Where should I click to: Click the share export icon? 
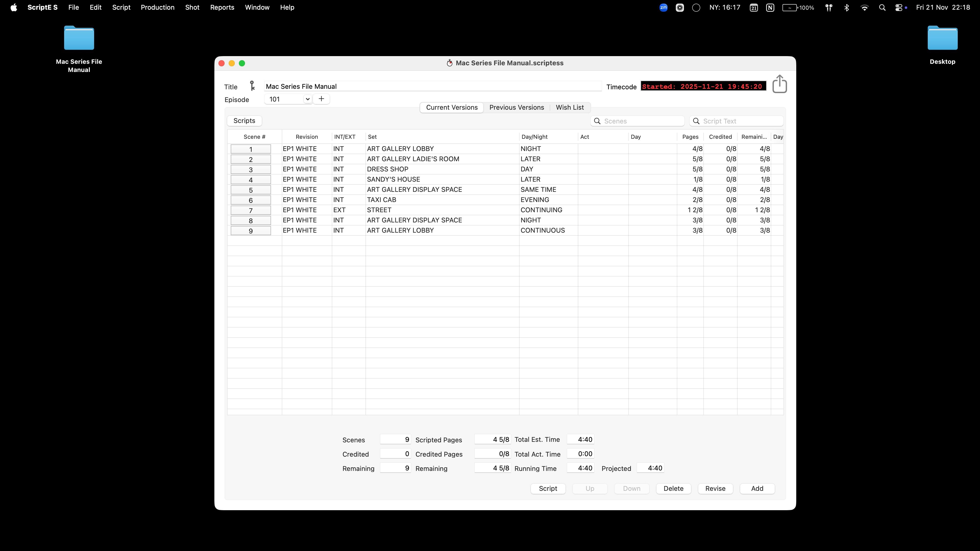779,84
